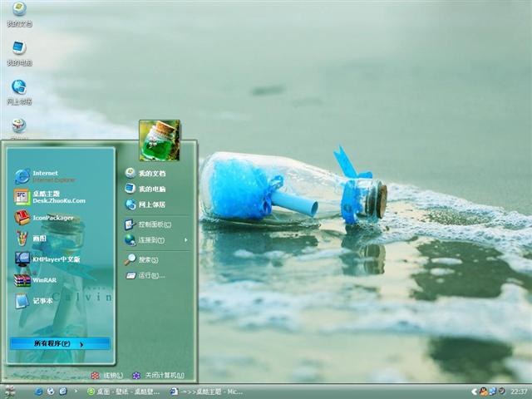This screenshot has width=532, height=399.
Task: Click the flower-shaped Start button
Action: point(10,392)
